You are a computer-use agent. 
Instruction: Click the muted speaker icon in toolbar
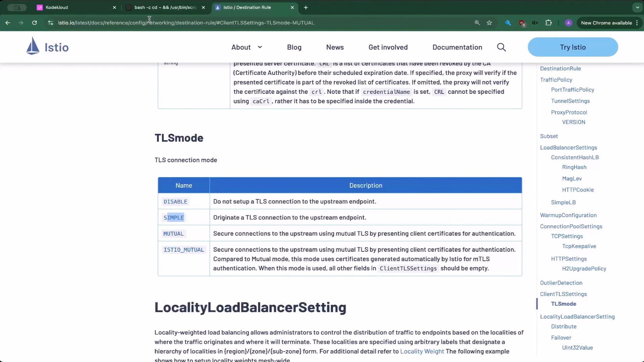coord(535,23)
